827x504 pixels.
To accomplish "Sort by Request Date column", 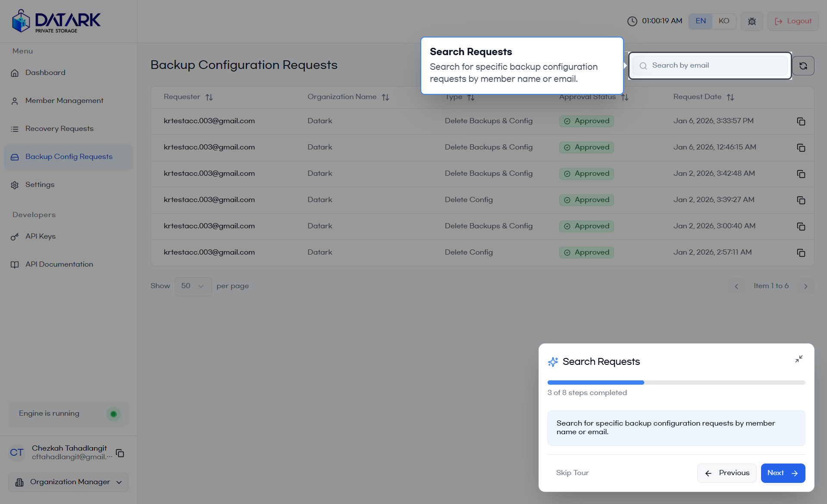I will 730,97.
